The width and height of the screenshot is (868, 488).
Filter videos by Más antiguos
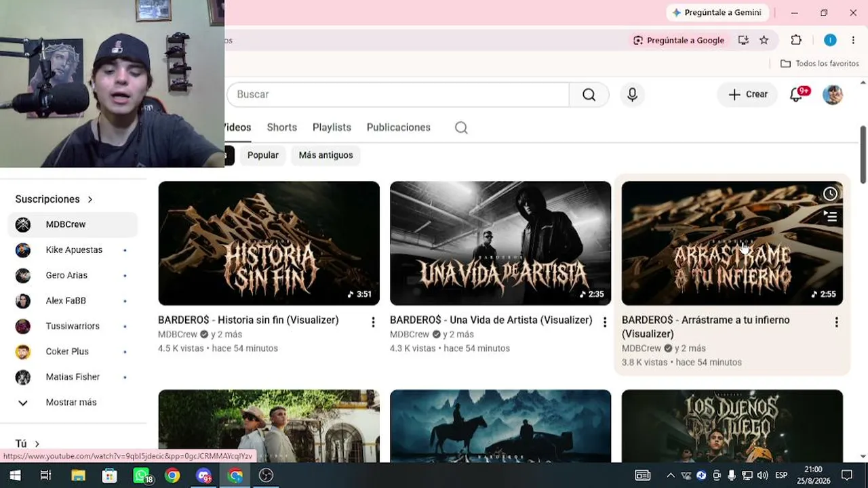click(x=326, y=155)
